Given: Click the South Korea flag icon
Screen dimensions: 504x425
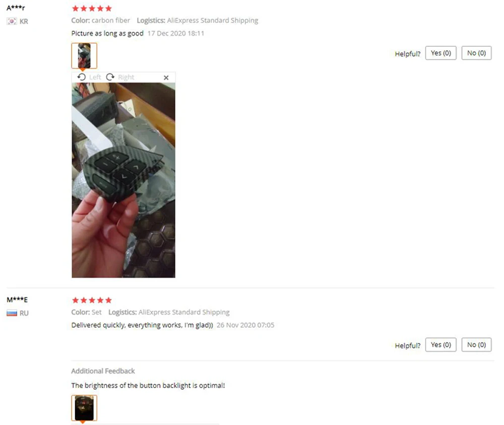Looking at the screenshot, I should click(12, 22).
